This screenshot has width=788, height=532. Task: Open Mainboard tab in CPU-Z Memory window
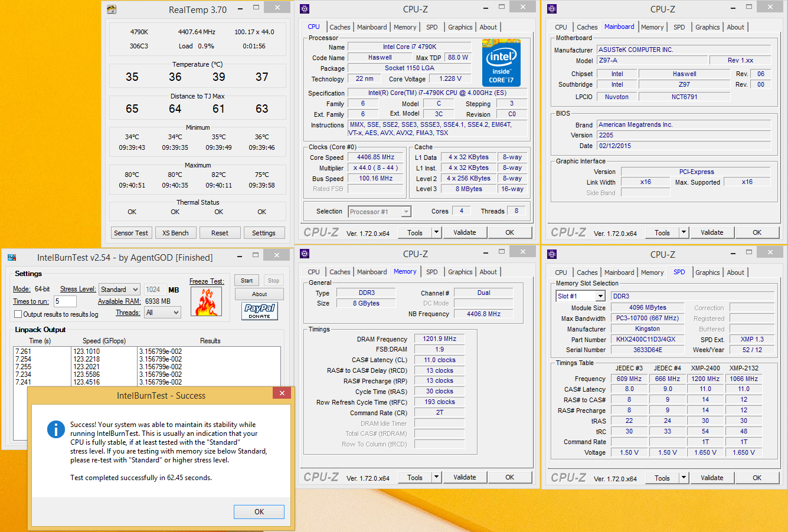tap(372, 272)
